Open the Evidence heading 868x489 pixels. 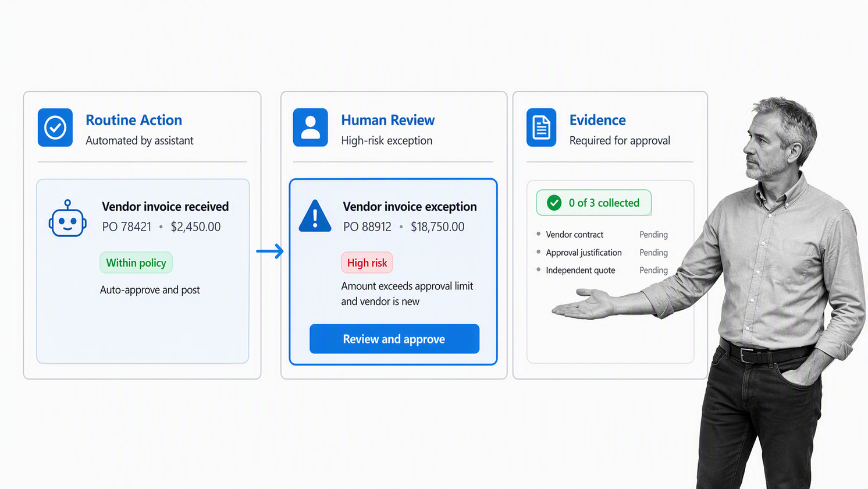(x=597, y=120)
